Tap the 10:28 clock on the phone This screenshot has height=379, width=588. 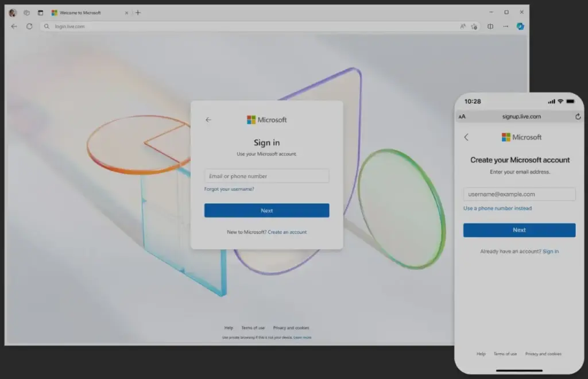pyautogui.click(x=473, y=102)
